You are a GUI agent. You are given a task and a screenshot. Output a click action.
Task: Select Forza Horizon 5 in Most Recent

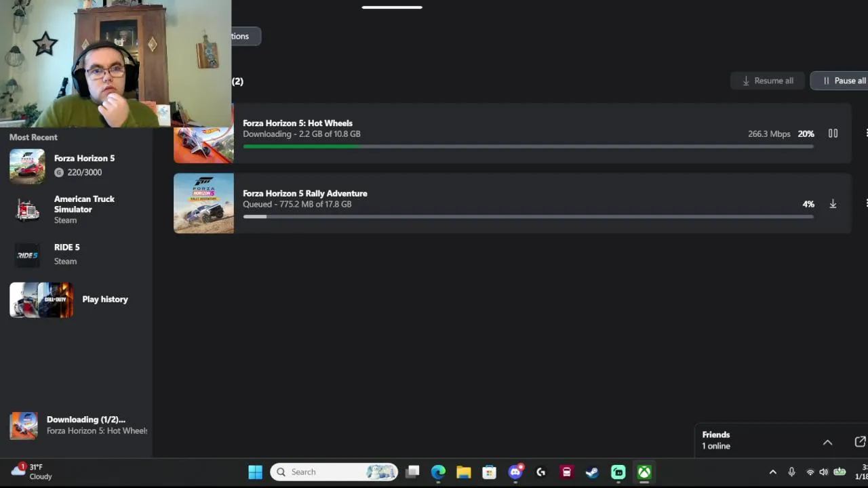point(76,165)
